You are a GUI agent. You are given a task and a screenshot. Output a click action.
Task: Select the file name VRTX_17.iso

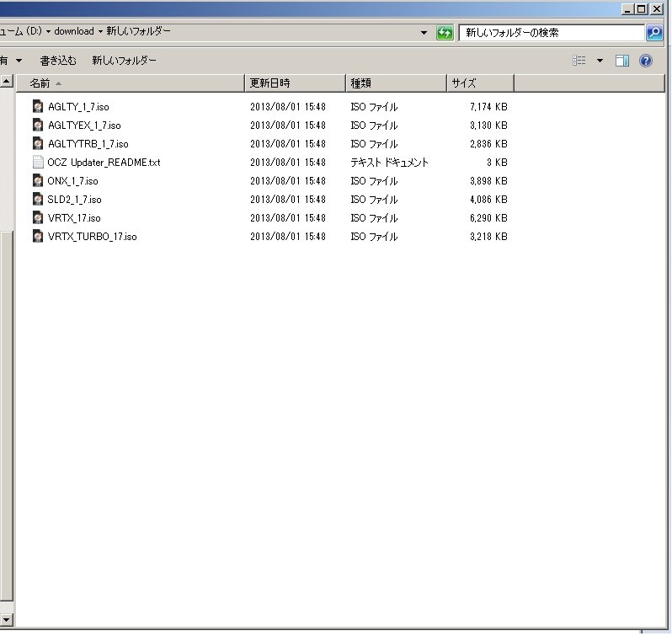pyautogui.click(x=74, y=217)
